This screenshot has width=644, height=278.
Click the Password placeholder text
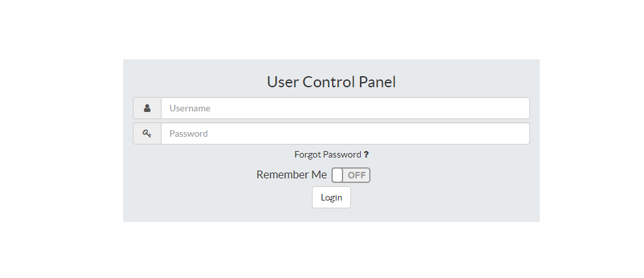pyautogui.click(x=188, y=133)
